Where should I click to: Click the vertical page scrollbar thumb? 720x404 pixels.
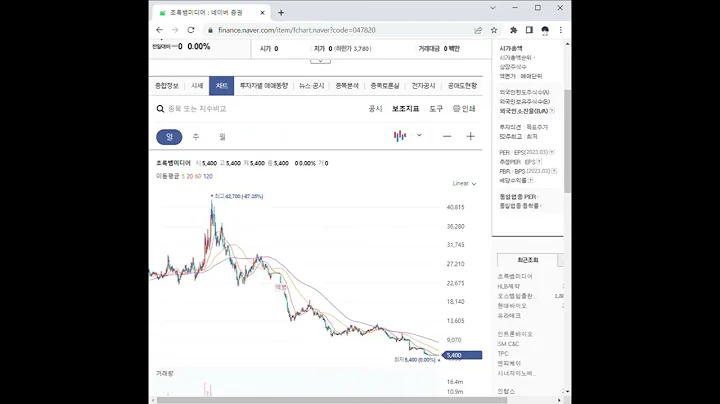pyautogui.click(x=568, y=141)
